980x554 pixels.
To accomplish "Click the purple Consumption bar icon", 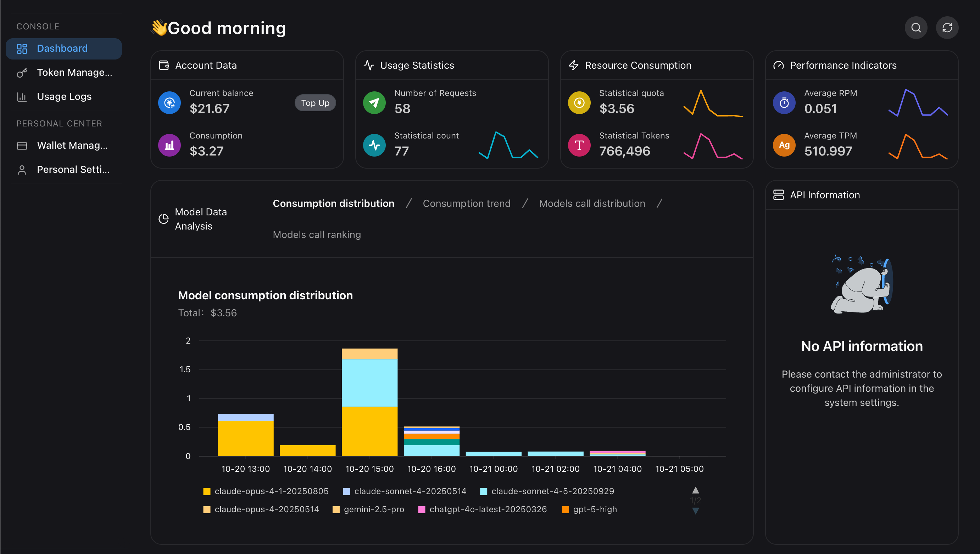I will 169,145.
